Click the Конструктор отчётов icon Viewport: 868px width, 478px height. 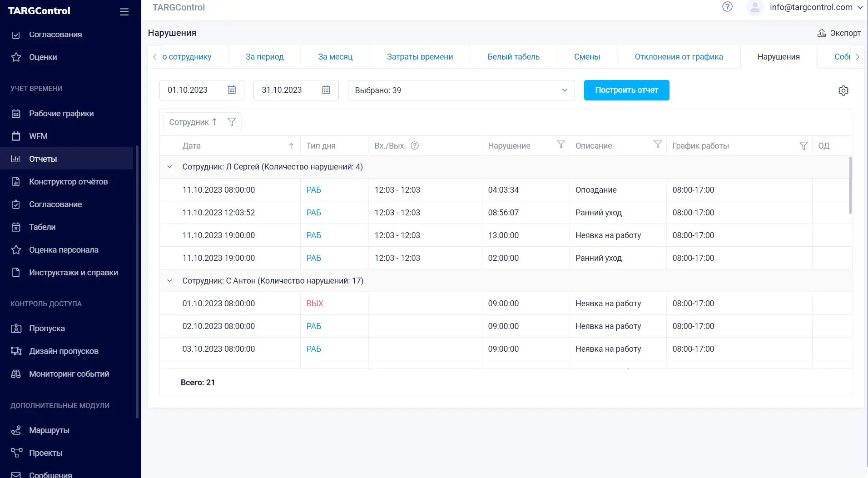click(x=16, y=182)
